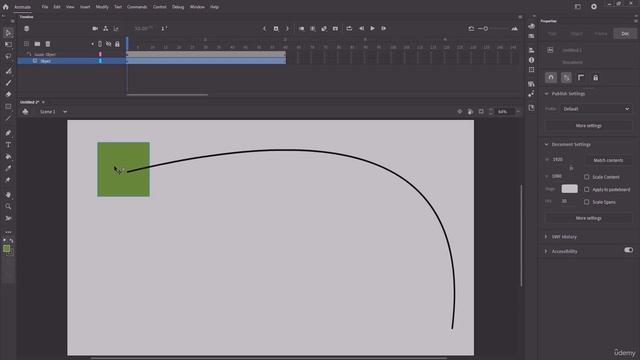Step forward one frame

click(x=384, y=29)
